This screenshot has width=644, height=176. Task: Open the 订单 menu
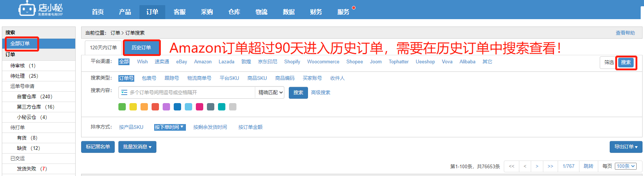(x=152, y=12)
